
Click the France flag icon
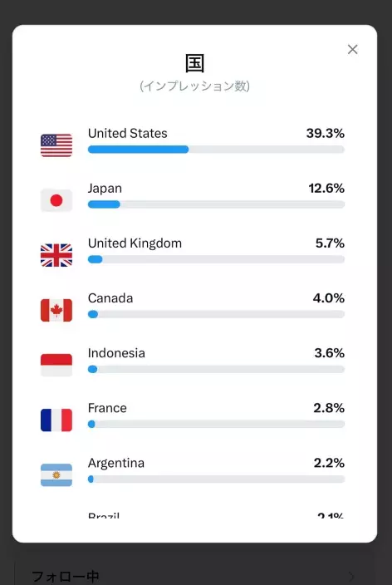[56, 420]
